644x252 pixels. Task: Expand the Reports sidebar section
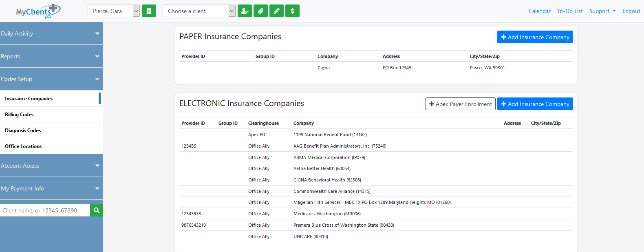[x=51, y=56]
